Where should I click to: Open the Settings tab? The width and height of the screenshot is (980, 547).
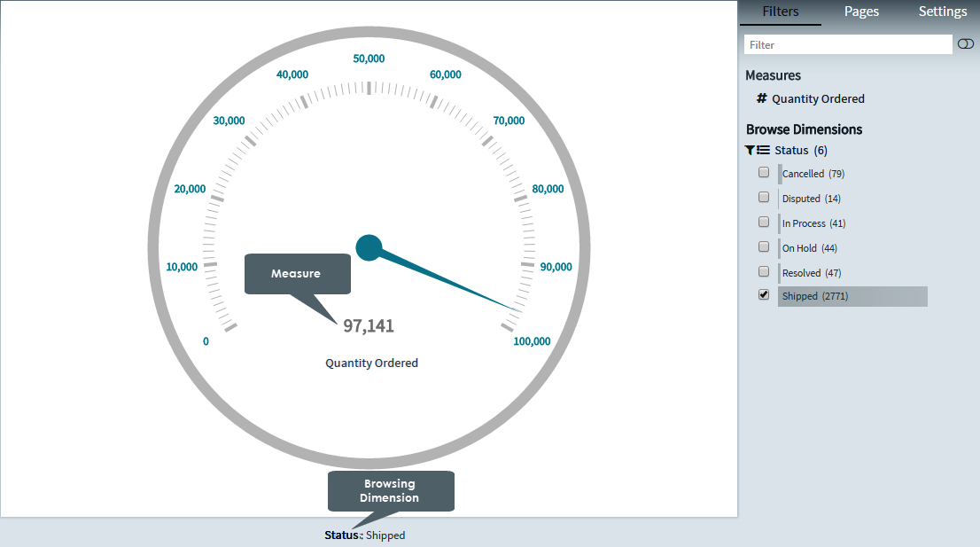pyautogui.click(x=942, y=12)
